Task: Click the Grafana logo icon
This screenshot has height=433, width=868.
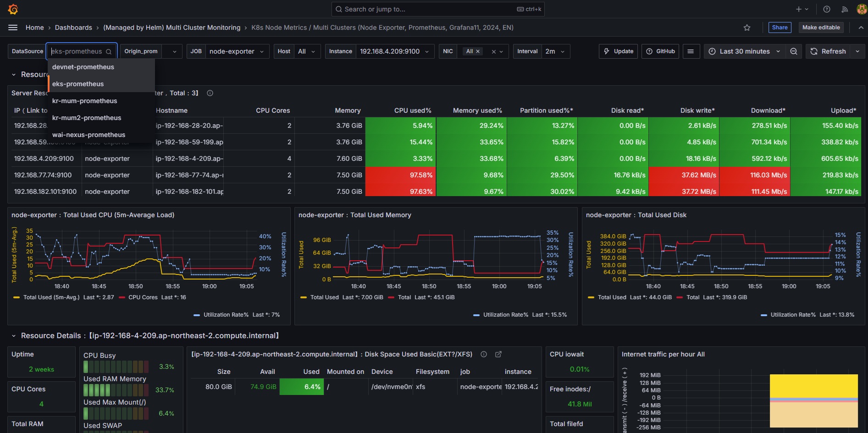Action: tap(13, 9)
